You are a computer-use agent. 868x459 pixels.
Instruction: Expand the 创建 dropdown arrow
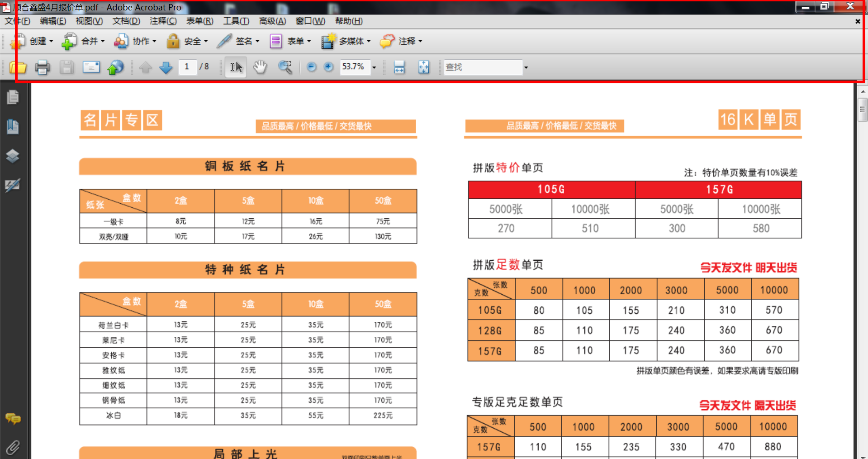(x=51, y=41)
